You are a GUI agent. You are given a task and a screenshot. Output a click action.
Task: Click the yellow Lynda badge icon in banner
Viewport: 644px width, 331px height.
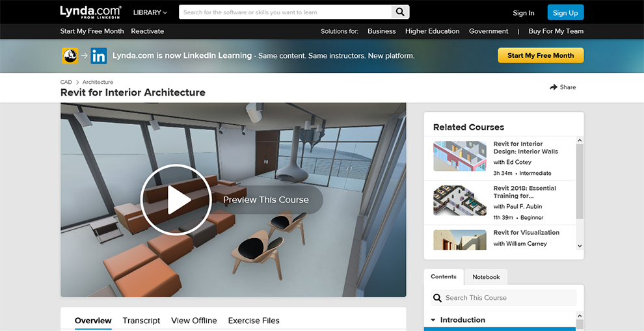click(70, 55)
